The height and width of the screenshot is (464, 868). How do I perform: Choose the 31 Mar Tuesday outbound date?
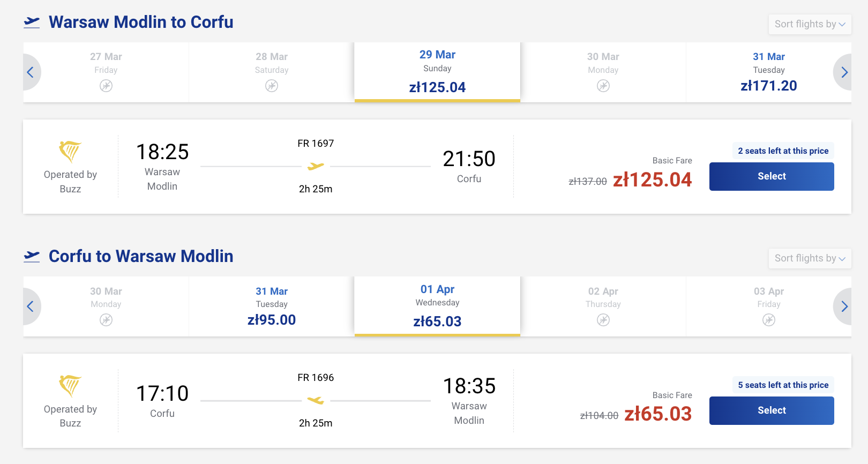(768, 72)
